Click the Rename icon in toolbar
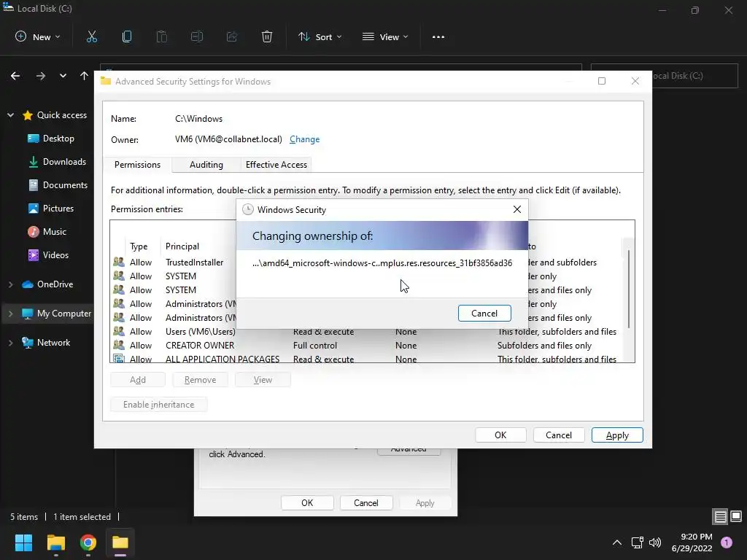The width and height of the screenshot is (747, 560). [197, 36]
